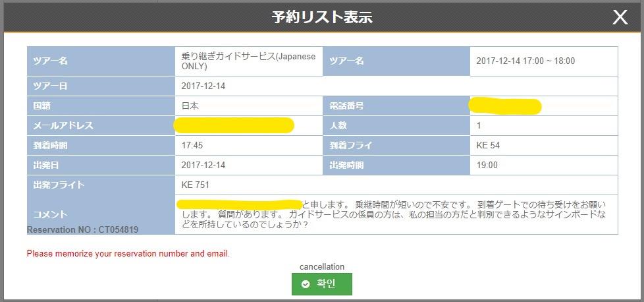Close the 予約リスト表示 dialog with X
Image resolution: width=644 pixels, height=302 pixels.
620,17
